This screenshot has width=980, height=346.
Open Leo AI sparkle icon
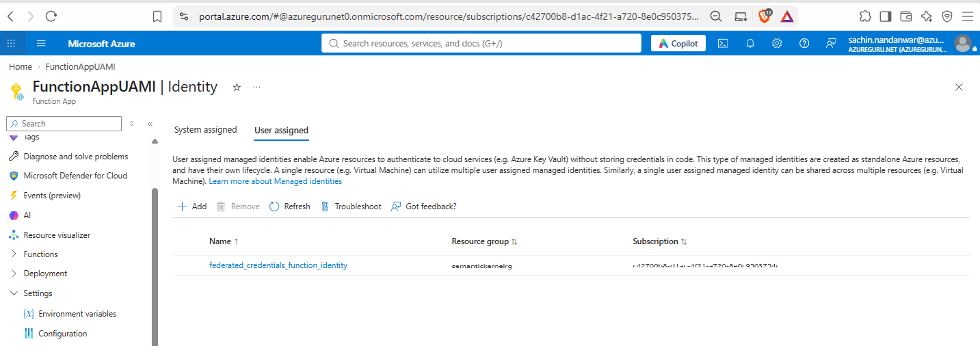tap(926, 16)
